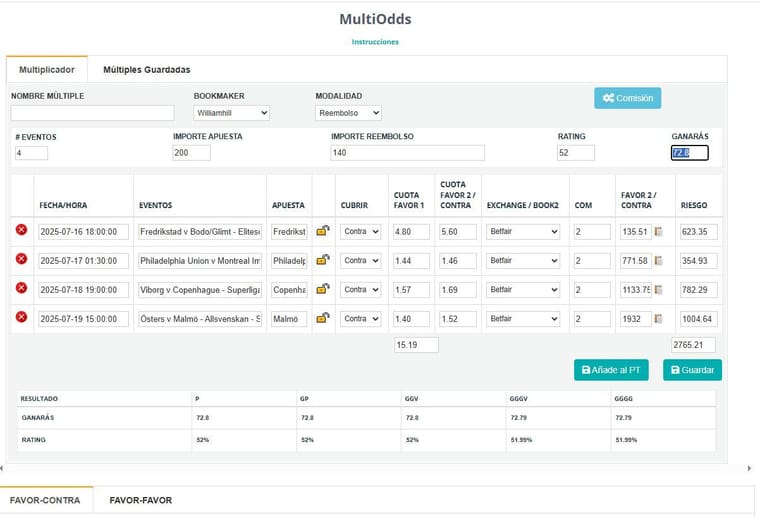Toggle lock icon in Philadelphia row
The width and height of the screenshot is (760, 518).
(x=323, y=260)
